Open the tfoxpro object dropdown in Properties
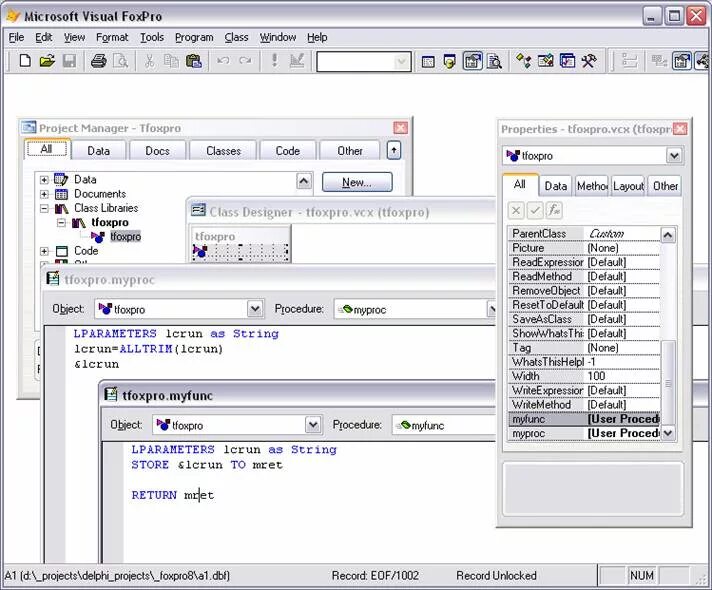This screenshot has height=590, width=712. click(x=674, y=156)
